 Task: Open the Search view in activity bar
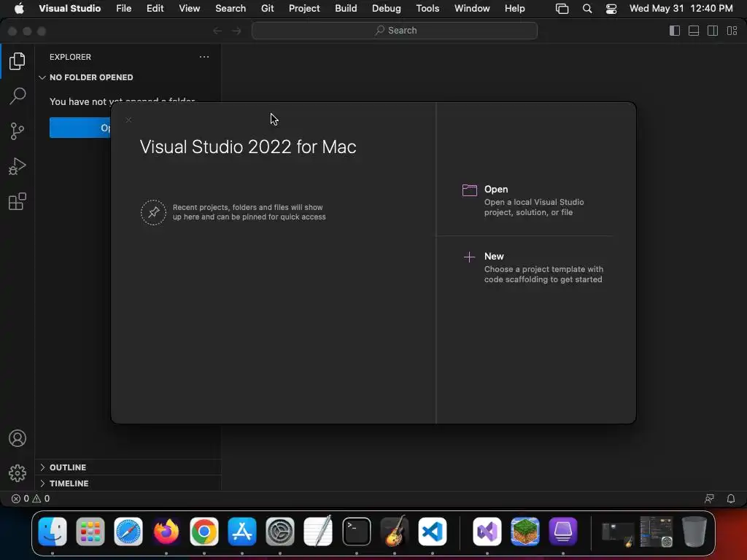[x=18, y=96]
